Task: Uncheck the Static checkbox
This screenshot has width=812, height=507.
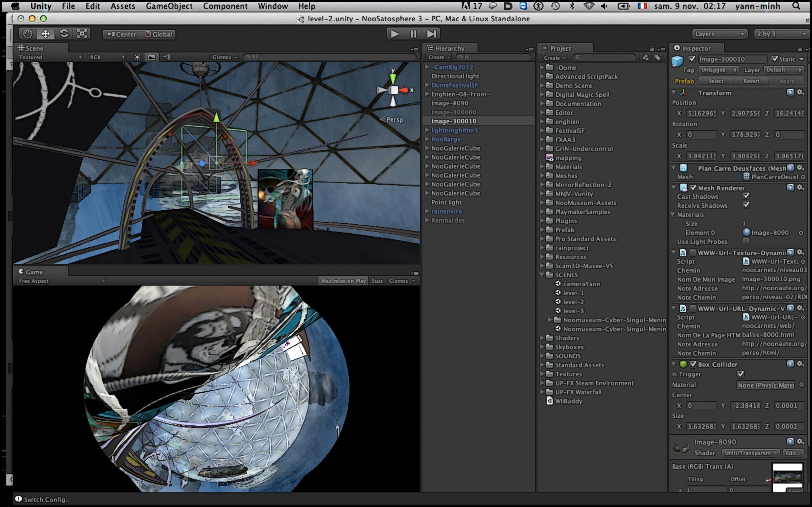Action: [x=775, y=59]
